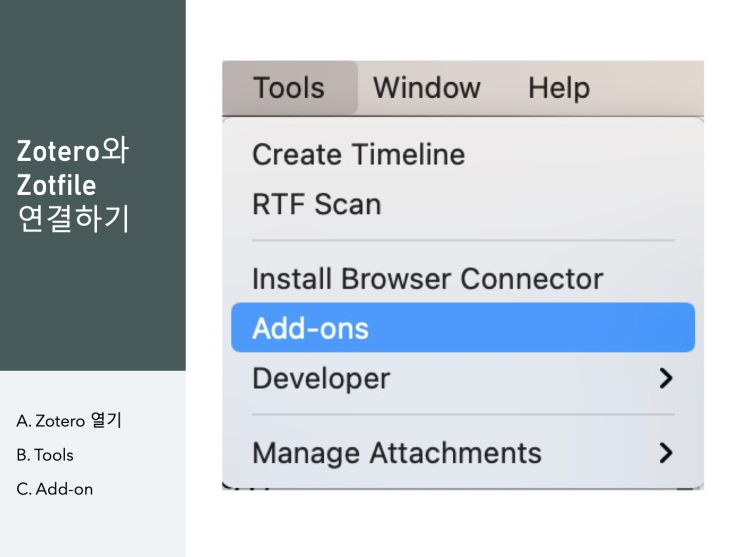743x557 pixels.
Task: Select the slide title 'Zotero와 Zotfile 연결하기'
Action: tap(72, 185)
